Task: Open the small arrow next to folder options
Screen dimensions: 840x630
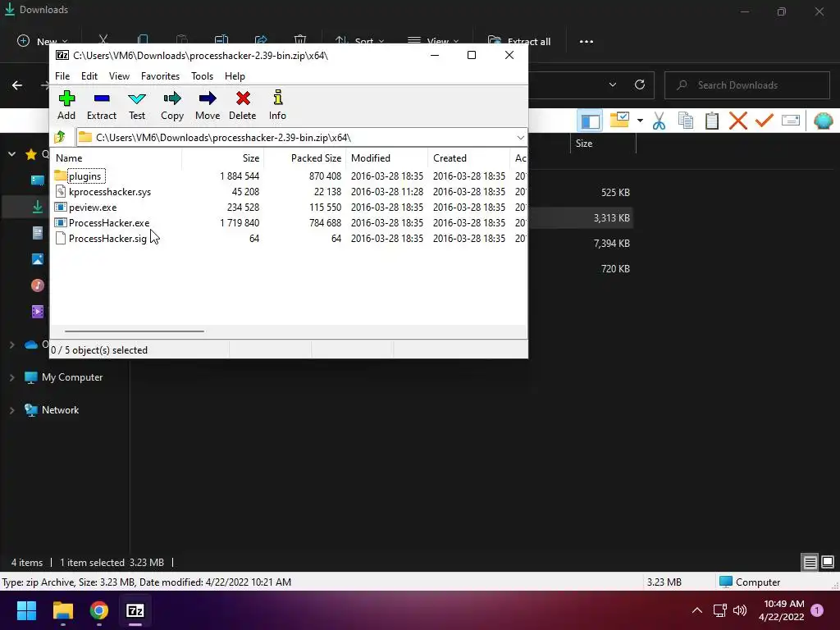Action: point(640,121)
